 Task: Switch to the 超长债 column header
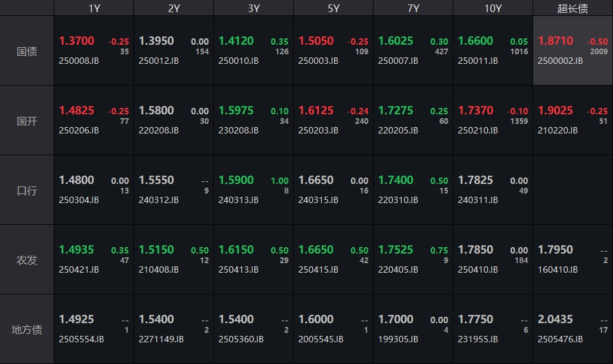tap(572, 8)
